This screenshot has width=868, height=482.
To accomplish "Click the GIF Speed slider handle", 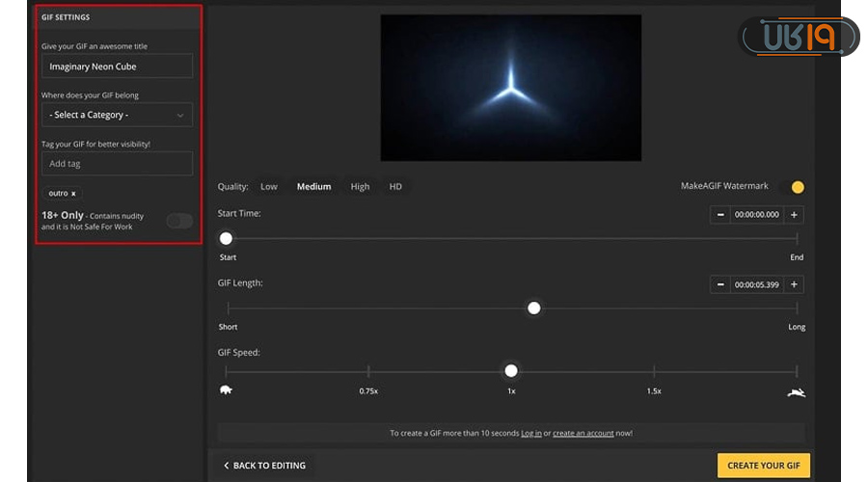I will click(x=511, y=371).
